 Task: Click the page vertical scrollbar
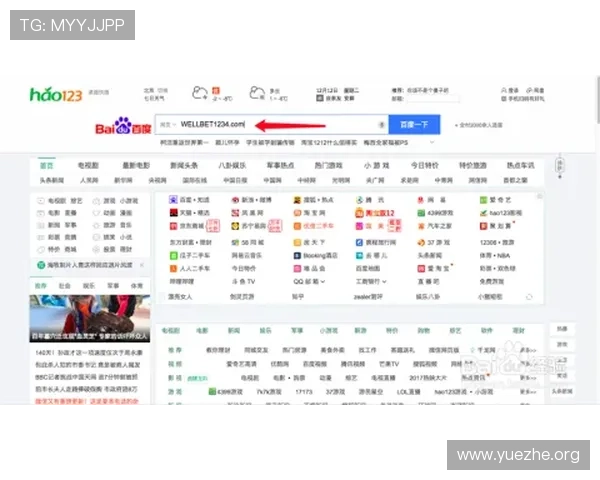point(598,100)
